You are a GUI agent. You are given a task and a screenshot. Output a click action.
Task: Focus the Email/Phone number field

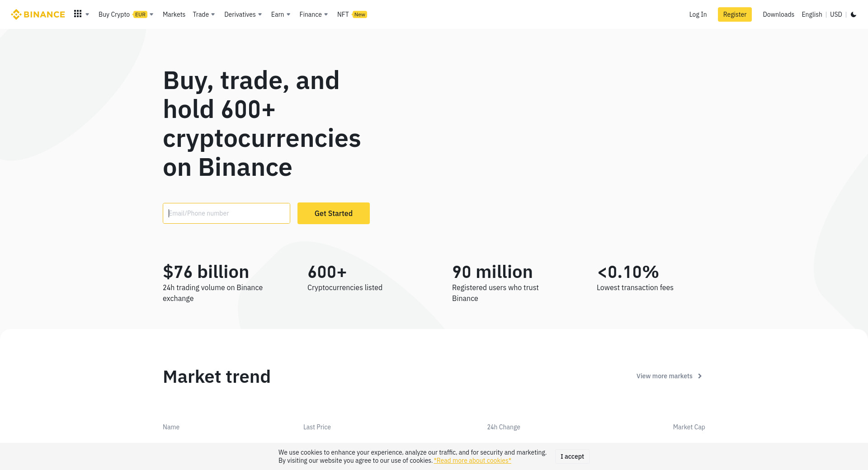click(226, 213)
